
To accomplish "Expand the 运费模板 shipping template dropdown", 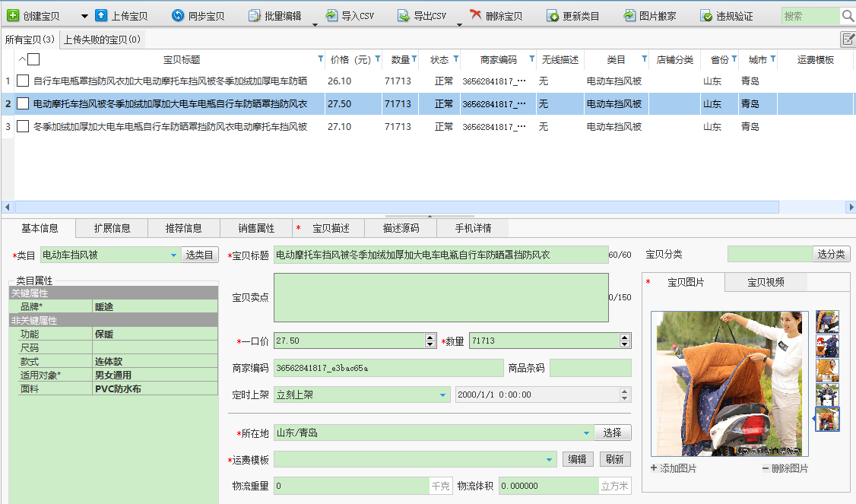I will pos(550,459).
